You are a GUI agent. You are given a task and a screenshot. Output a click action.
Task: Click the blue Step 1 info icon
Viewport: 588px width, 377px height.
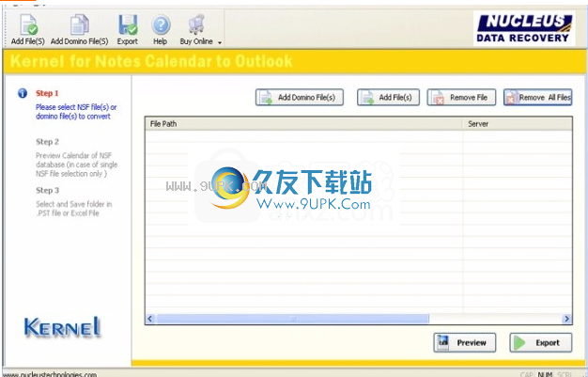[23, 93]
